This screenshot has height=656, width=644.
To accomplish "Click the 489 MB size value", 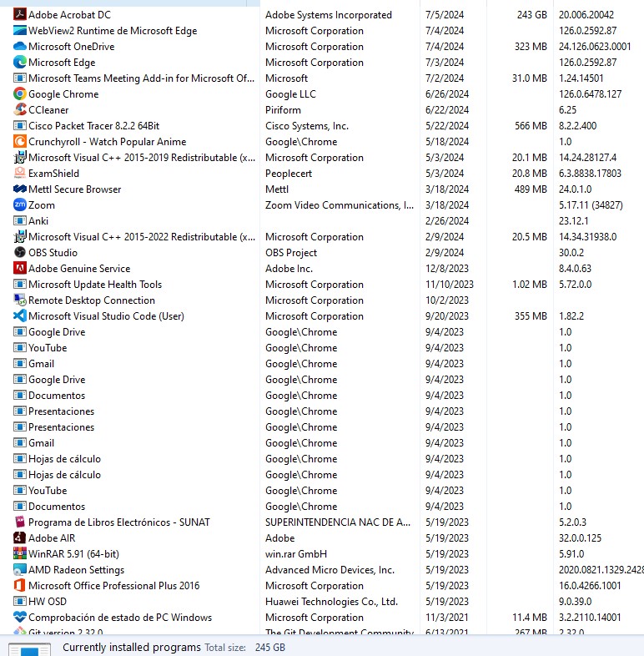I will coord(531,189).
